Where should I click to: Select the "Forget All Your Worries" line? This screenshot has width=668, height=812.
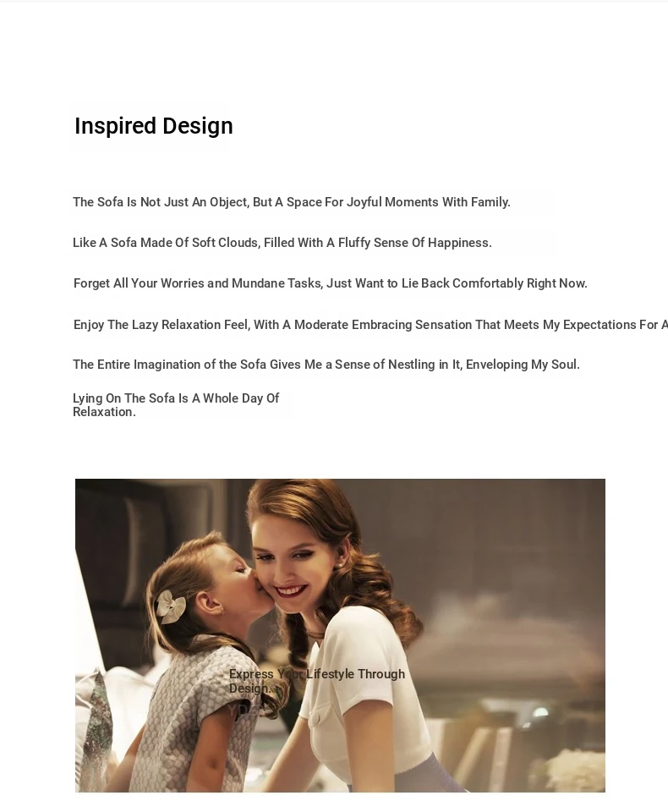coord(330,283)
